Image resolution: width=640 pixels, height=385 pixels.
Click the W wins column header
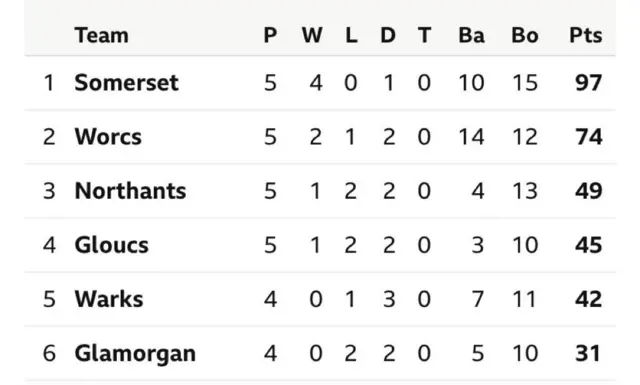pyautogui.click(x=312, y=35)
